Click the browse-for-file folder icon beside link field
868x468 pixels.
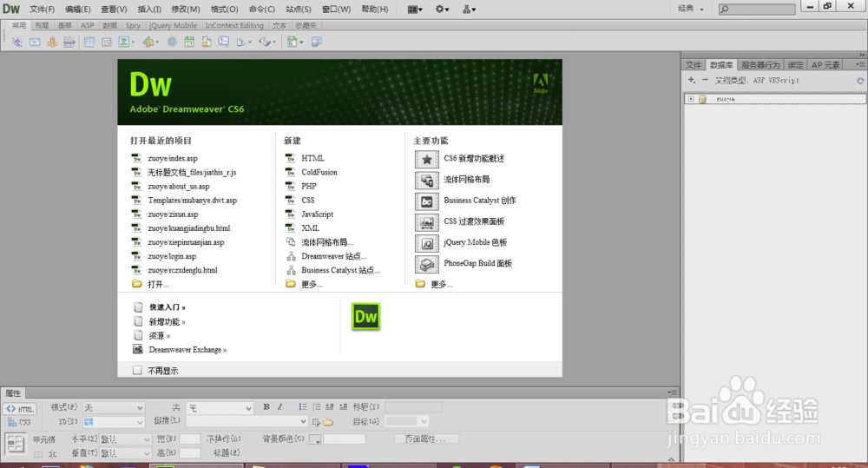click(328, 422)
